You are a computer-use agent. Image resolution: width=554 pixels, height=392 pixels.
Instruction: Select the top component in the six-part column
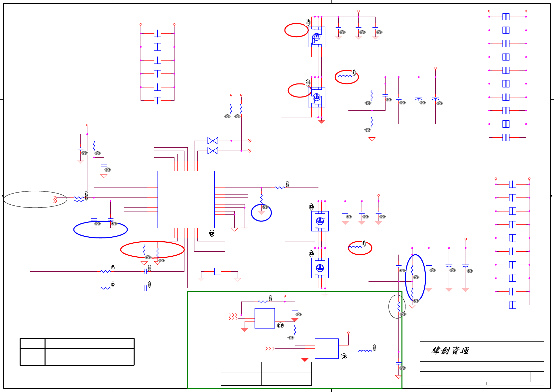click(x=158, y=33)
